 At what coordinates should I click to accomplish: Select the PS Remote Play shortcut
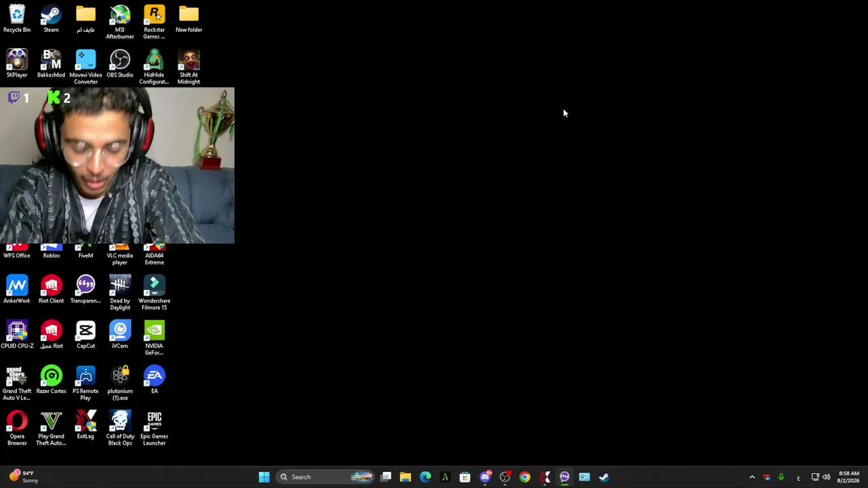pos(85,384)
